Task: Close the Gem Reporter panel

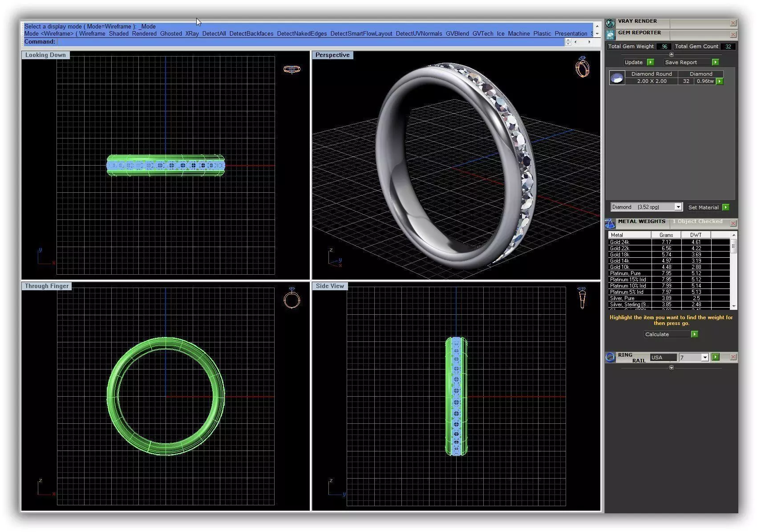Action: pos(733,35)
